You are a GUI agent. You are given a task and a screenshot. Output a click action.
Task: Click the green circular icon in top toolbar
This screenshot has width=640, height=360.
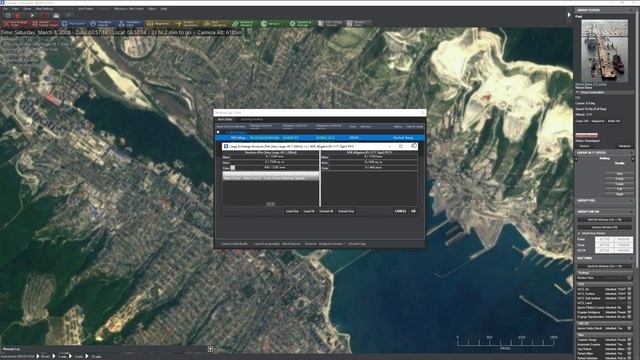8,16
